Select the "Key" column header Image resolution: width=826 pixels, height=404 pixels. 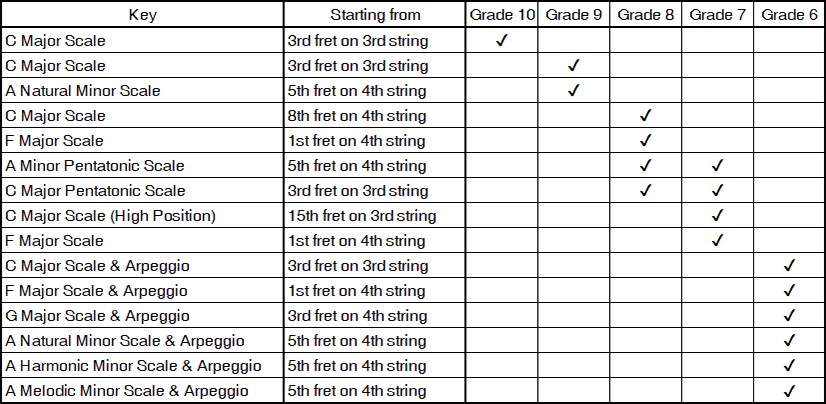(x=143, y=15)
